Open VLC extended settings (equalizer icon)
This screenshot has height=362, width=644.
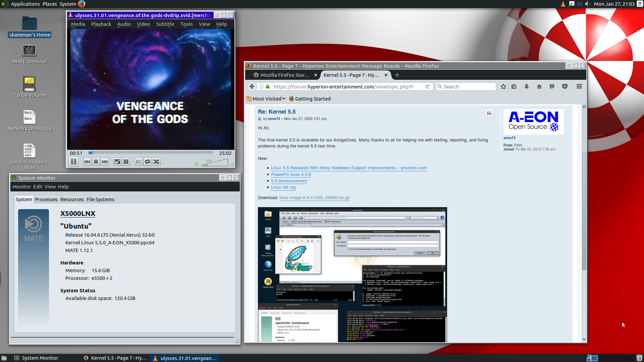click(126, 162)
